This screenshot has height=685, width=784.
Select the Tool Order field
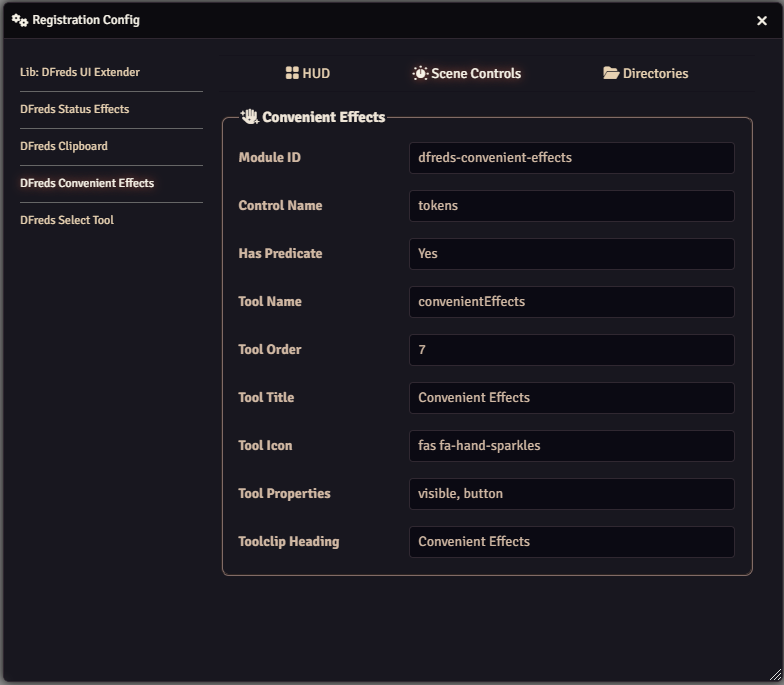tap(571, 350)
